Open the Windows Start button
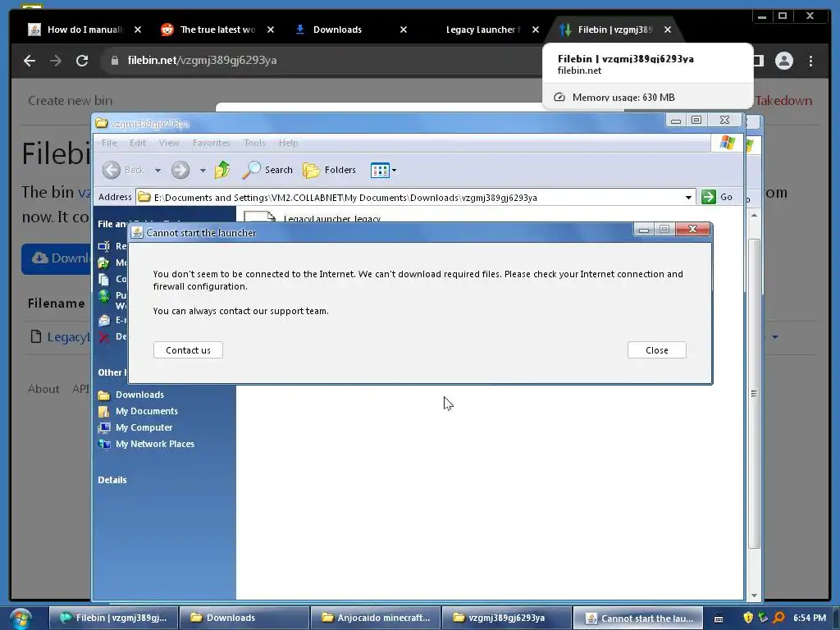The height and width of the screenshot is (630, 840). click(x=21, y=619)
